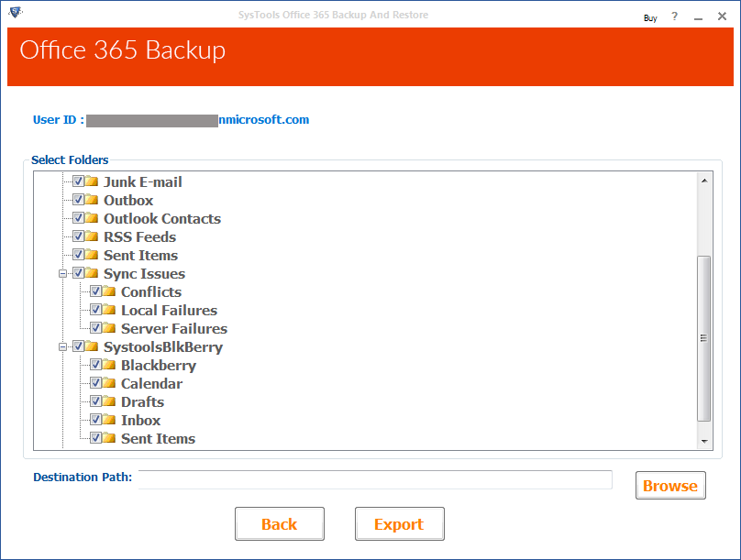The height and width of the screenshot is (560, 741).
Task: Click the Calendar folder icon
Action: pyautogui.click(x=109, y=383)
